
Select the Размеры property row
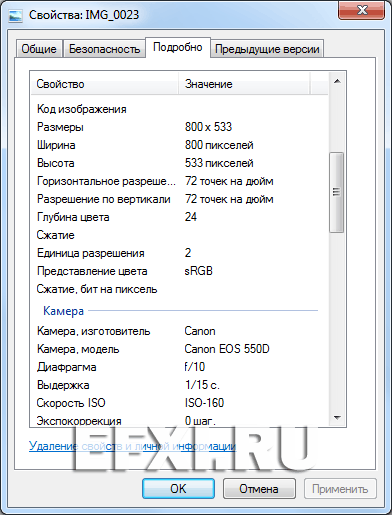coord(179,127)
